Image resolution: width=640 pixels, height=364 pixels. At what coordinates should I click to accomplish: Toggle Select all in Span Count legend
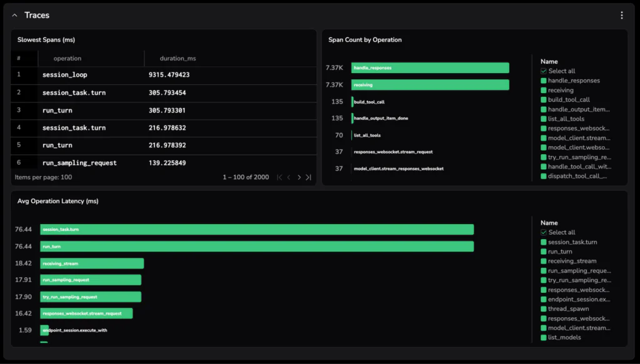tap(544, 71)
